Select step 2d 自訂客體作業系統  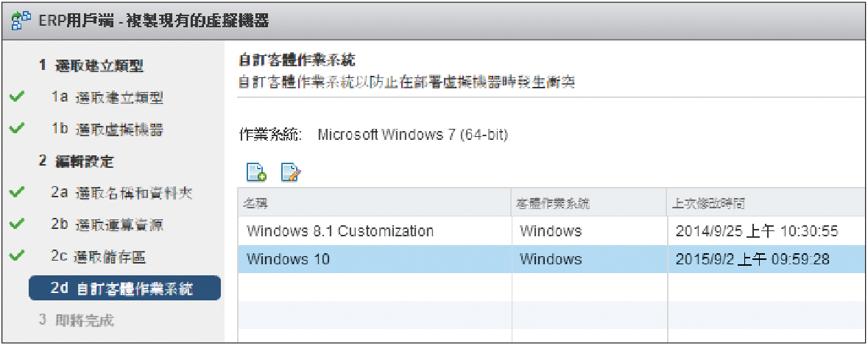(x=122, y=289)
